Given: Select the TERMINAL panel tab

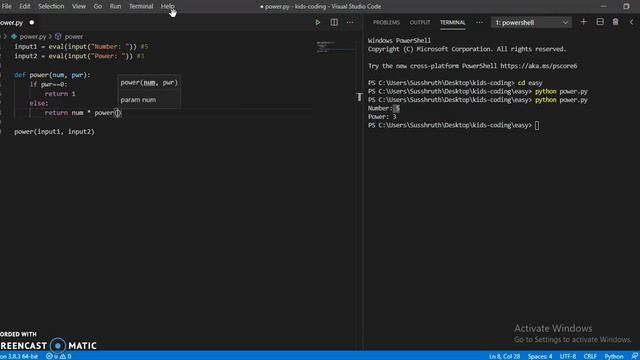Looking at the screenshot, I should point(453,22).
